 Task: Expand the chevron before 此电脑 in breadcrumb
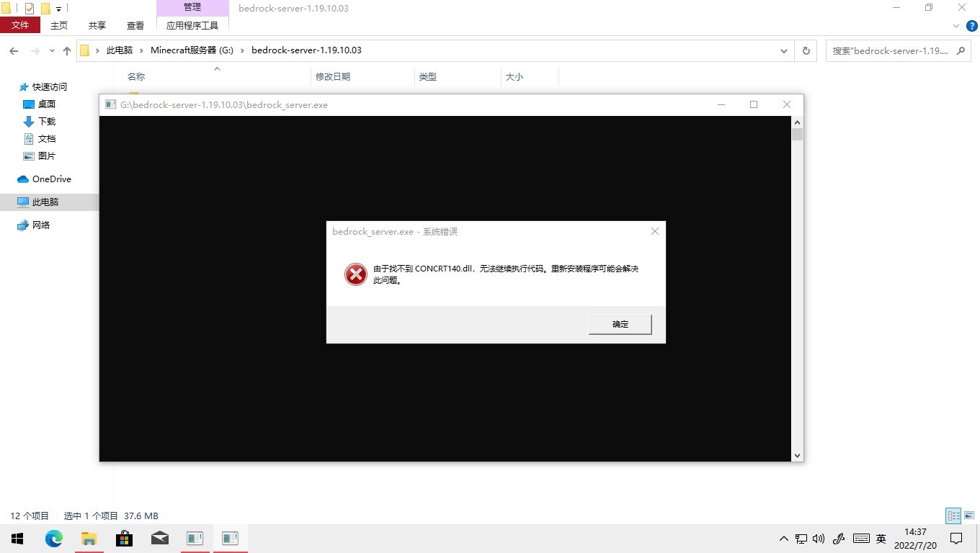pos(97,51)
